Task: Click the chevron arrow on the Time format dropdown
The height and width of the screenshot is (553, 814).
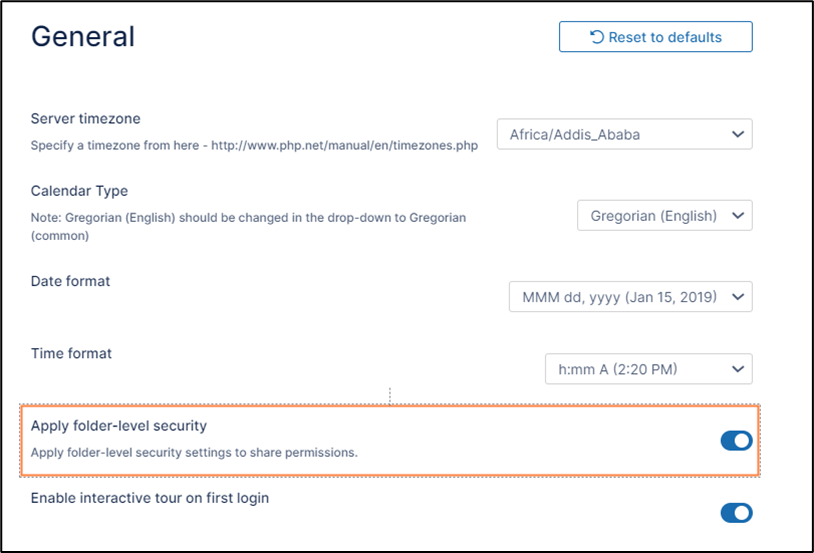Action: [738, 369]
